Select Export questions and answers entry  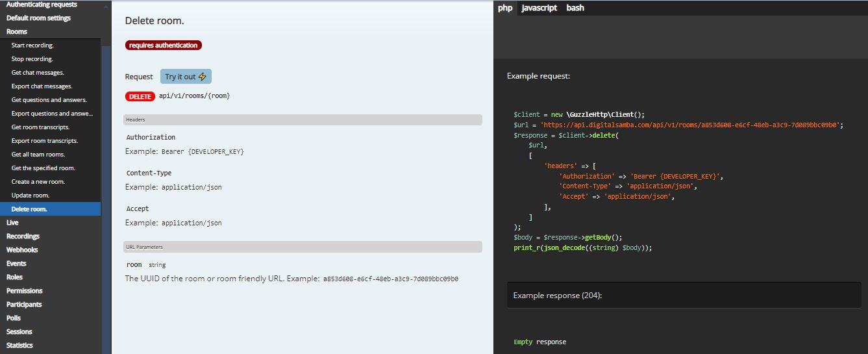tap(52, 114)
